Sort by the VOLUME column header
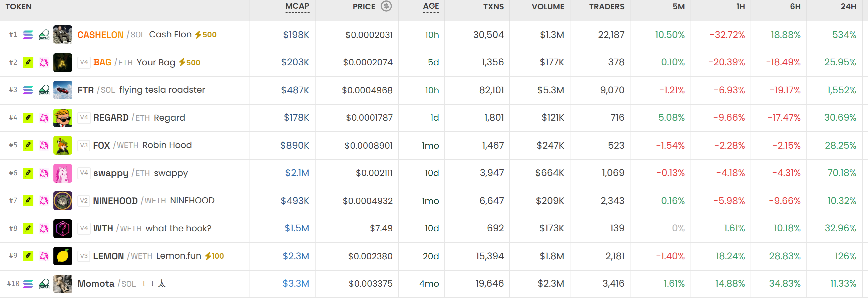Screen dimensions: 868x298 [547, 7]
